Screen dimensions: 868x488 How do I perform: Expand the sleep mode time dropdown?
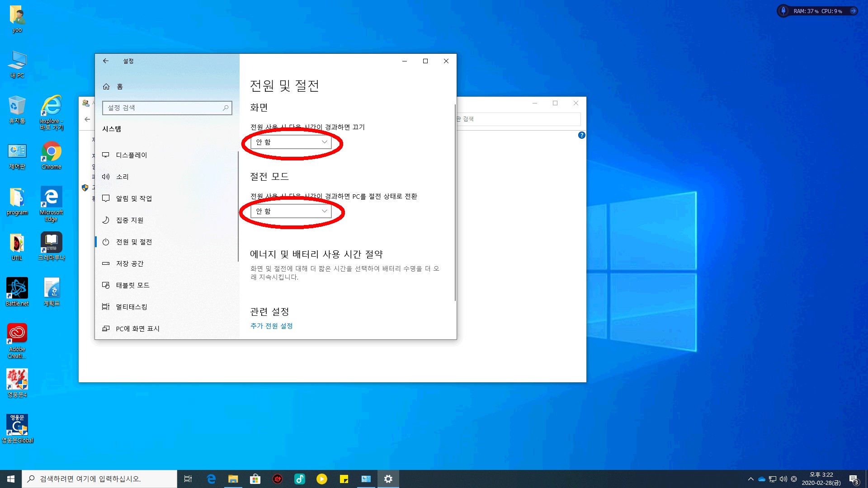[x=292, y=211]
